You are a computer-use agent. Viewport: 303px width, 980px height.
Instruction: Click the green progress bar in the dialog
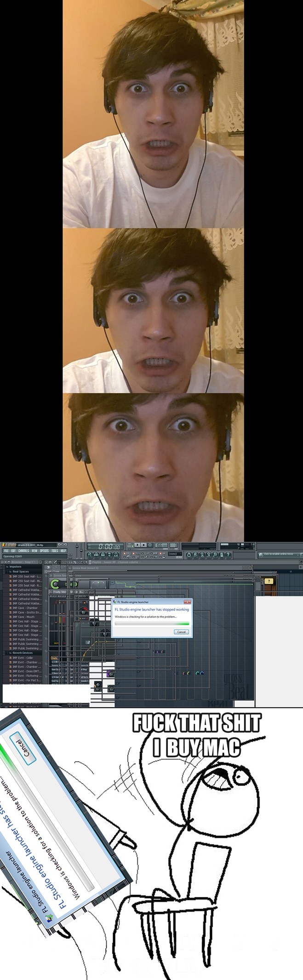[x=152, y=623]
